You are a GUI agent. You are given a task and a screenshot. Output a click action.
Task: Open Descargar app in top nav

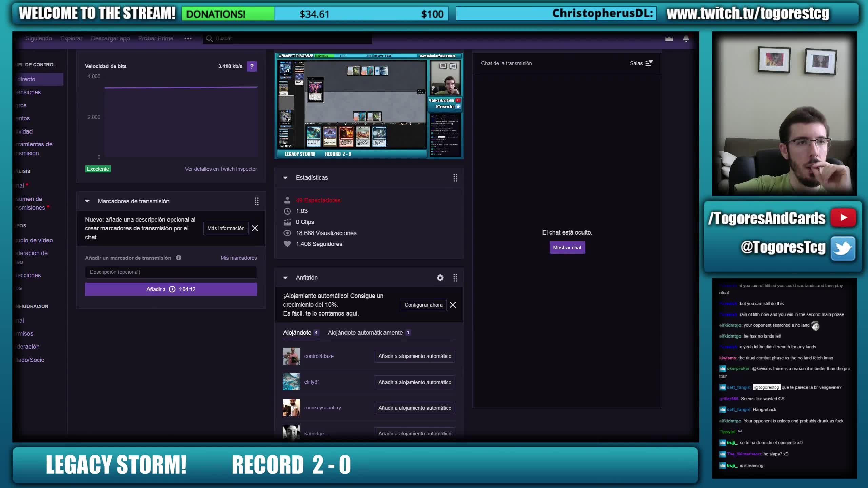110,38
